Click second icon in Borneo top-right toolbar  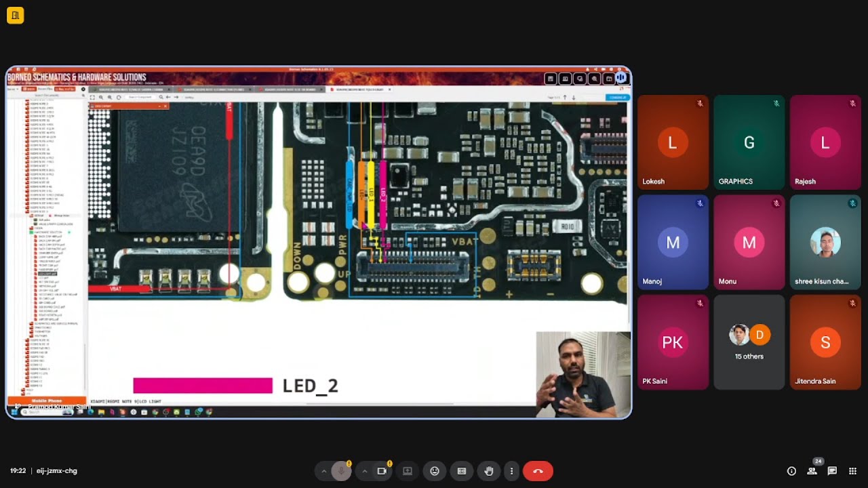pos(565,79)
